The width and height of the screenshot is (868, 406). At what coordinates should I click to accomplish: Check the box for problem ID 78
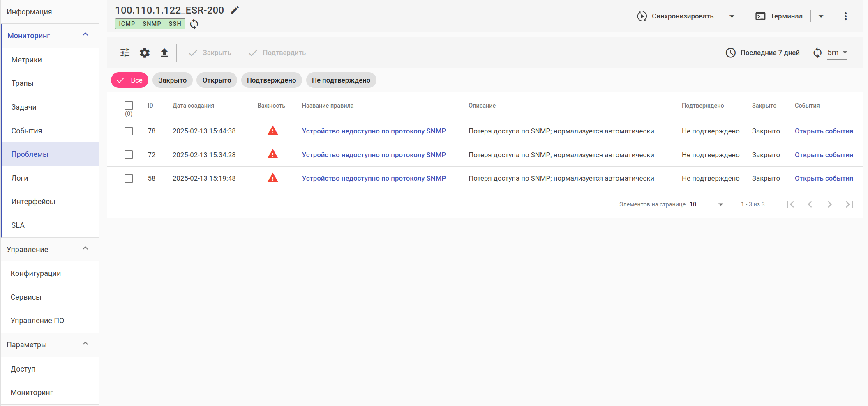129,131
